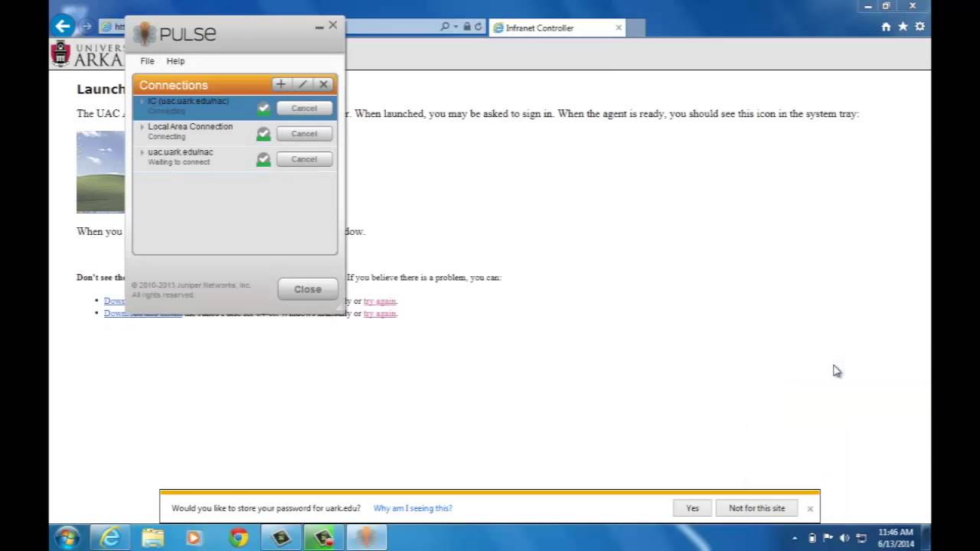Minimize the Pulse window
The width and height of the screenshot is (980, 551).
[x=319, y=27]
